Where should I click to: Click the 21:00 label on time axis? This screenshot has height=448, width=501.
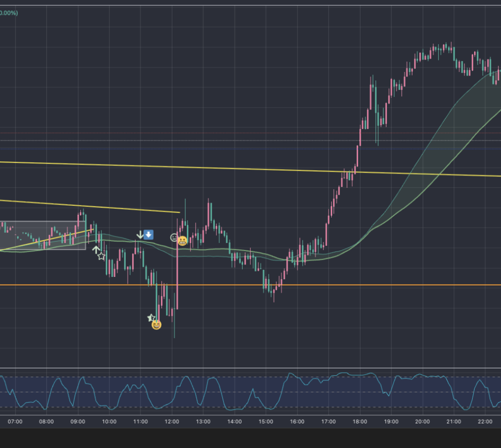point(454,422)
